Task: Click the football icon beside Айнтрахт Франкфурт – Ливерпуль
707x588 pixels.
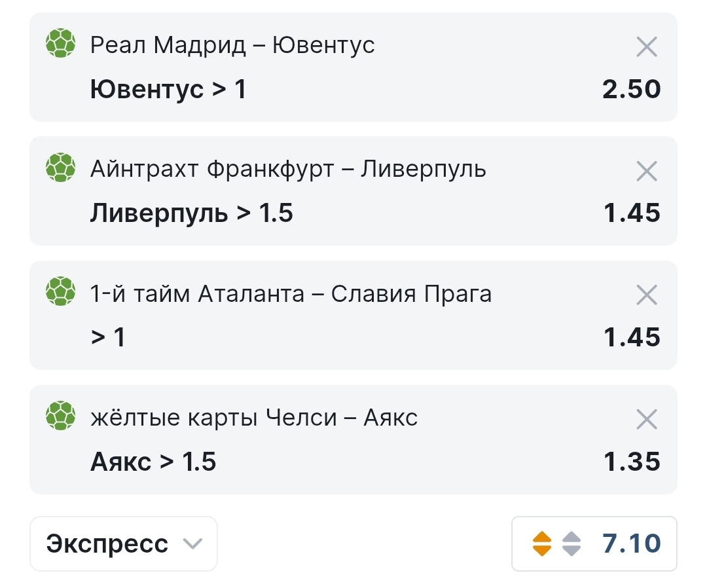Action: tap(60, 168)
